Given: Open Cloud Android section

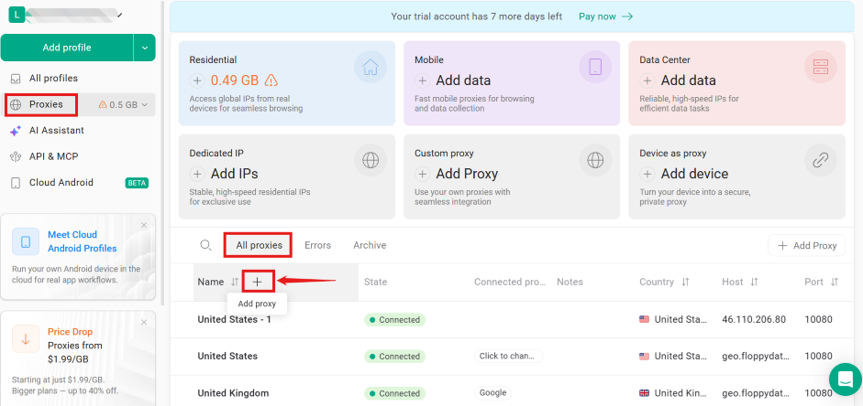Looking at the screenshot, I should 61,182.
